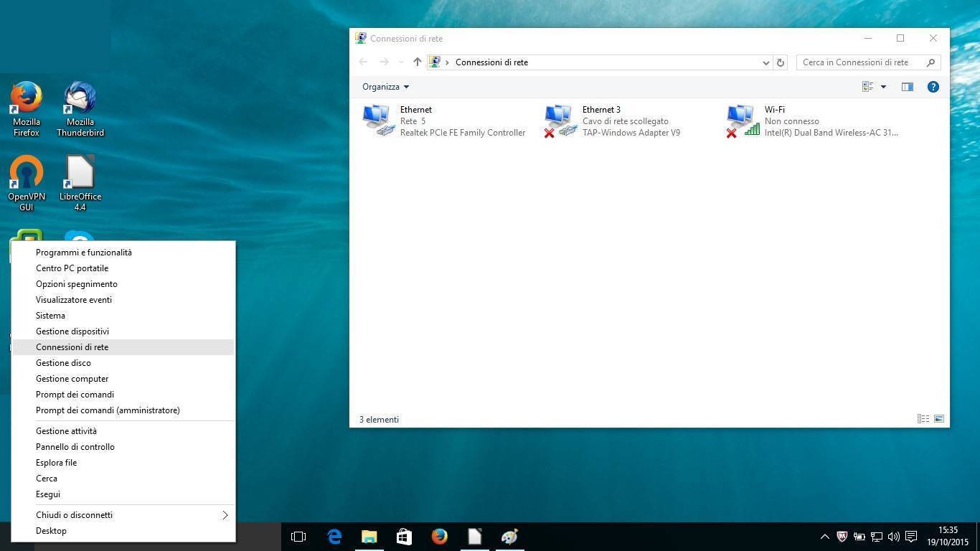This screenshot has height=551, width=980.
Task: Open Opzioni spegnimento
Action: coord(123,284)
